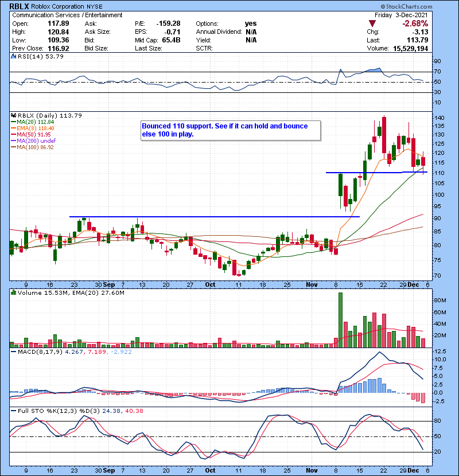Click the Communication Services / Entertainment sector text
The height and width of the screenshot is (476, 459).
(x=67, y=15)
